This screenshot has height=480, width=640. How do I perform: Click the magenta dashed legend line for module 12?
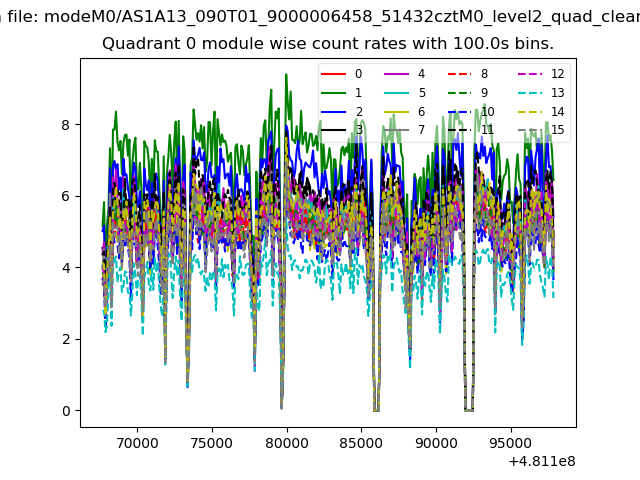(x=529, y=74)
